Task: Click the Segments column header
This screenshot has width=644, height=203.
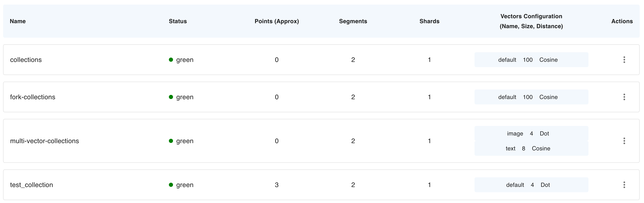Action: point(353,21)
